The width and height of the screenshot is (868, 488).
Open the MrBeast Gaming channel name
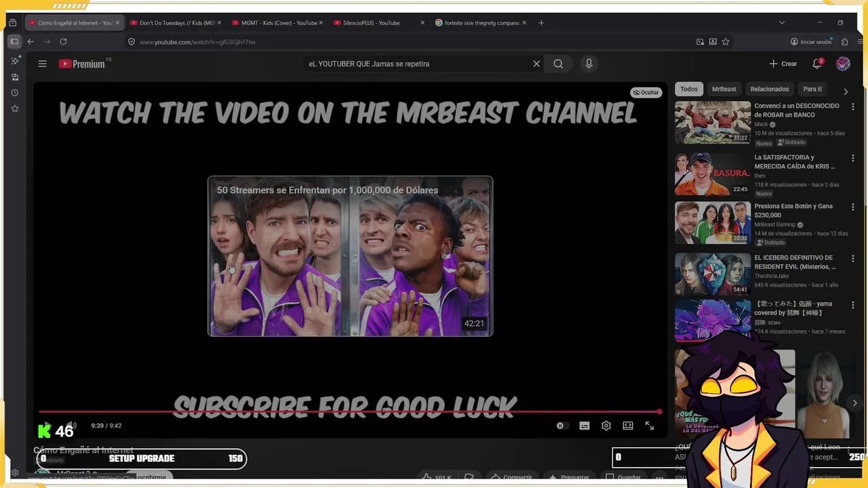tap(774, 224)
